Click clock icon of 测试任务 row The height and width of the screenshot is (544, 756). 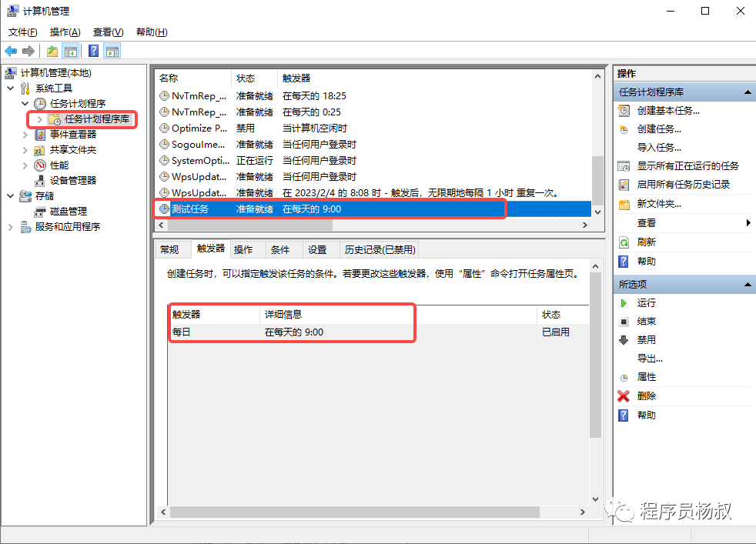(x=165, y=209)
